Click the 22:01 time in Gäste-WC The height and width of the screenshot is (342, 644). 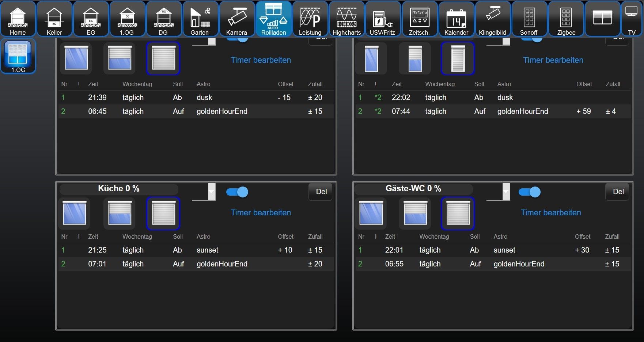[394, 250]
